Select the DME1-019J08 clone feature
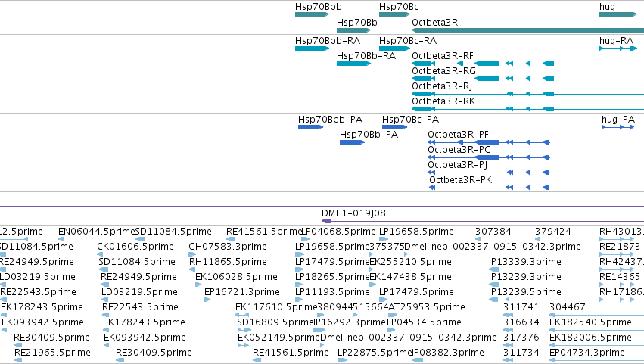The width and height of the screenshot is (644, 364). click(x=483, y=221)
